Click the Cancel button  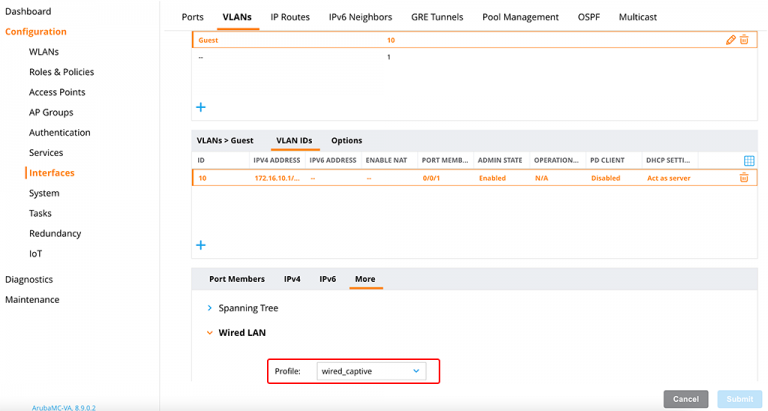point(686,399)
